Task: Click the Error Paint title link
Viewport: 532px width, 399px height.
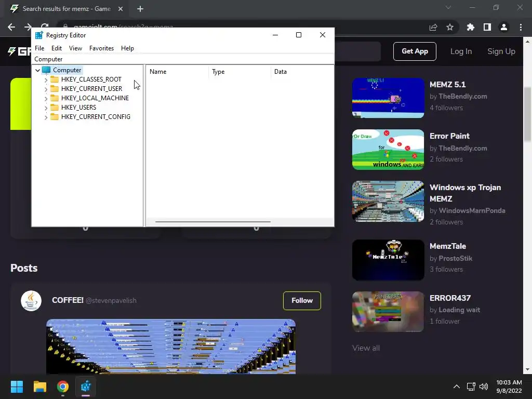Action: (449, 136)
